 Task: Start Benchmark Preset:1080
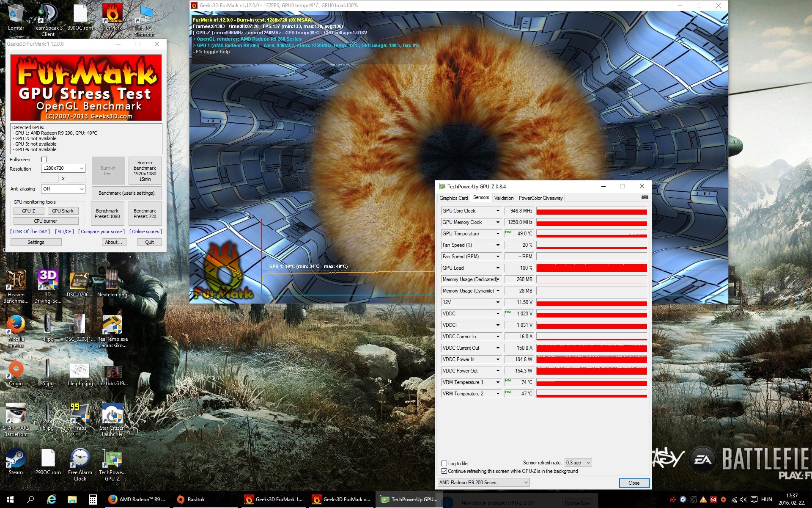107,213
